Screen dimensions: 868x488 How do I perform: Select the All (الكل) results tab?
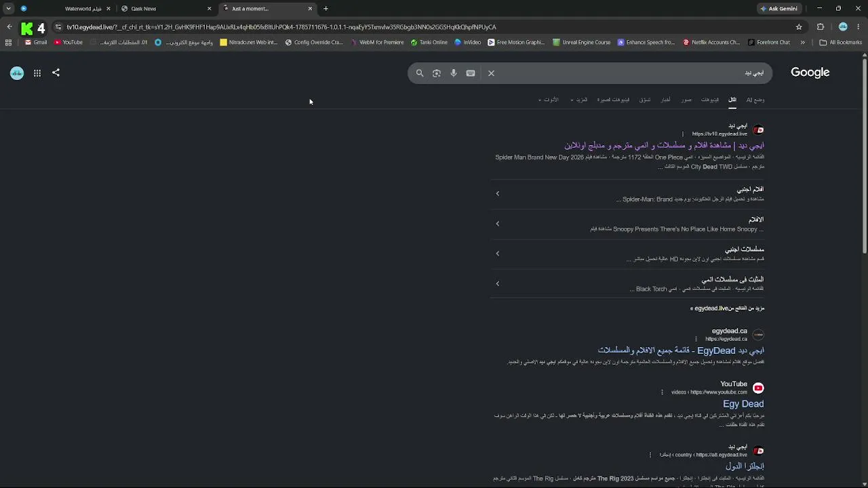732,100
